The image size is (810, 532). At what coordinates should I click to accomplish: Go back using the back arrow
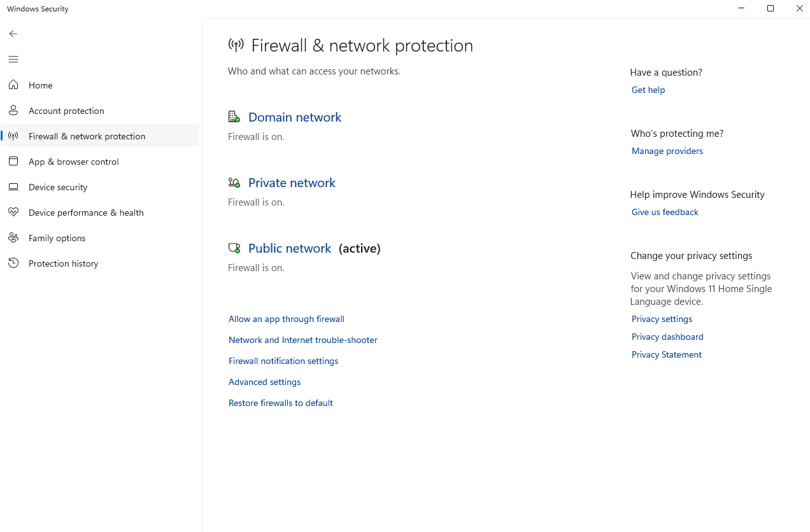click(13, 34)
